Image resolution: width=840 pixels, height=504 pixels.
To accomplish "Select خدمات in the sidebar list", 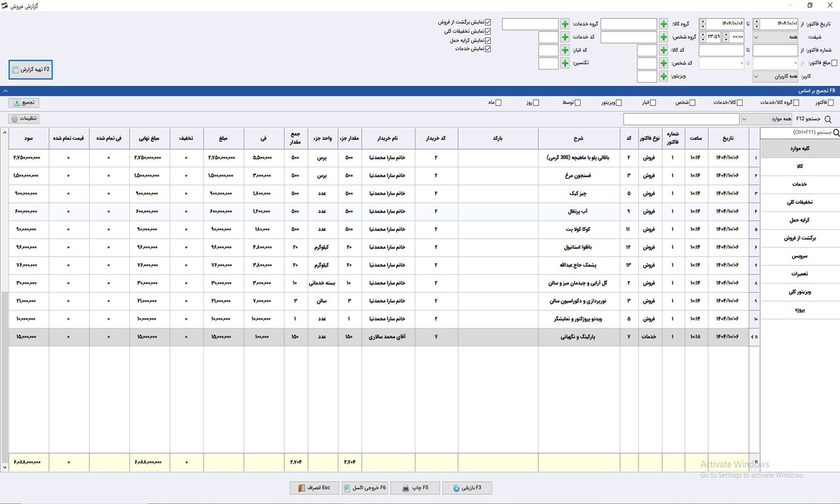I will tap(800, 184).
